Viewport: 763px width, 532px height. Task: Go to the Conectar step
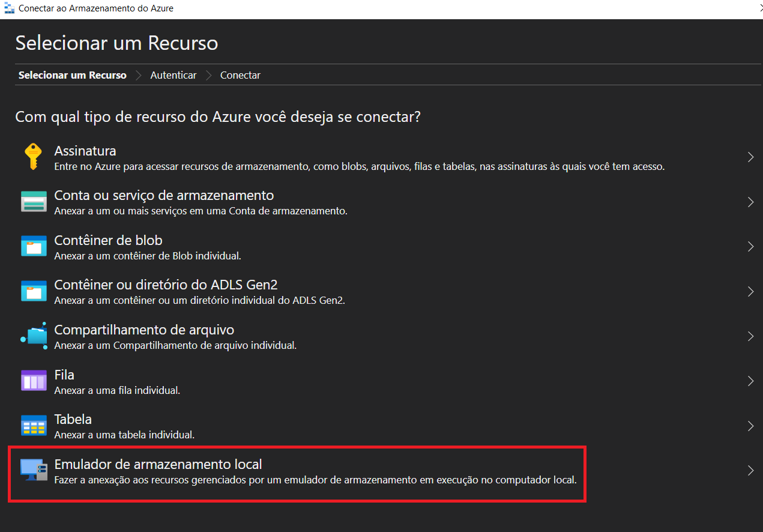240,75
